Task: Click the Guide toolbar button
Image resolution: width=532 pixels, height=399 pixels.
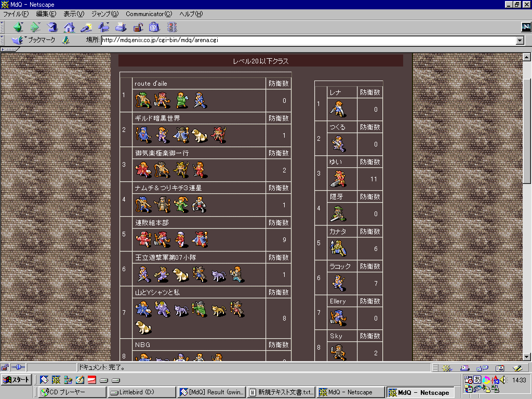Action: tap(103, 27)
